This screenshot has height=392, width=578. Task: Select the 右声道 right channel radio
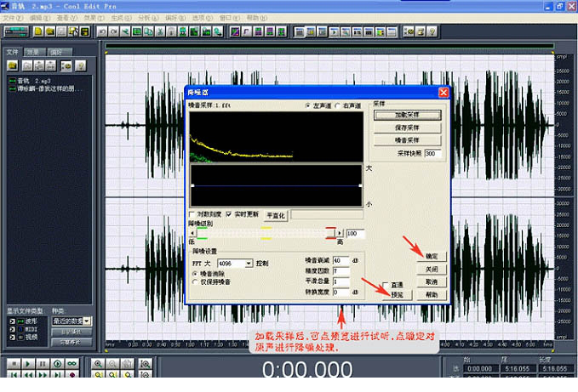[x=337, y=105]
